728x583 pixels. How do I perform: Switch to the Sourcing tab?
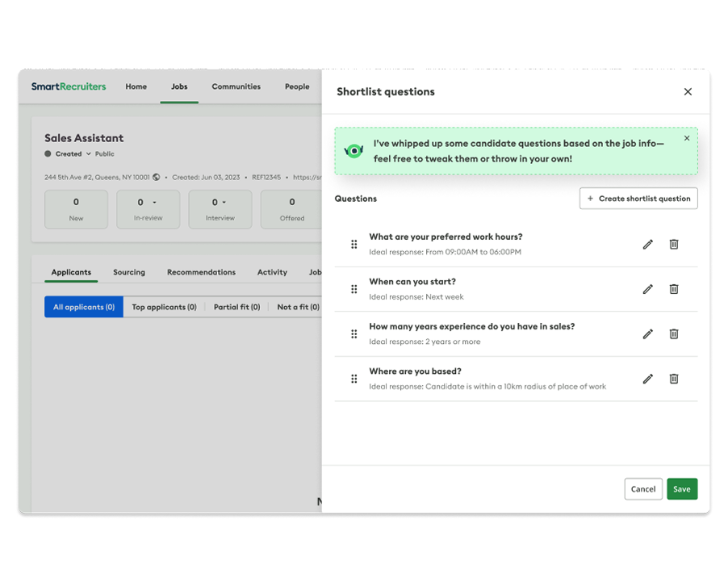pyautogui.click(x=128, y=272)
